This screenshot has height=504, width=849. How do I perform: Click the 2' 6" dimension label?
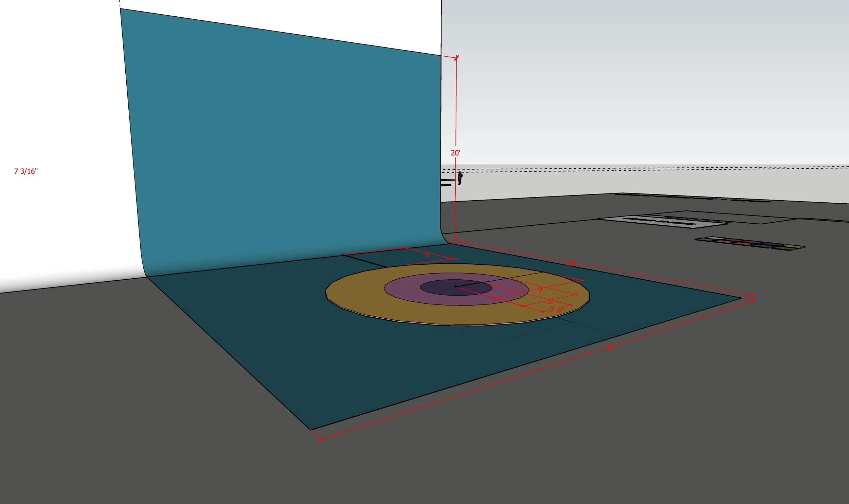557,310
